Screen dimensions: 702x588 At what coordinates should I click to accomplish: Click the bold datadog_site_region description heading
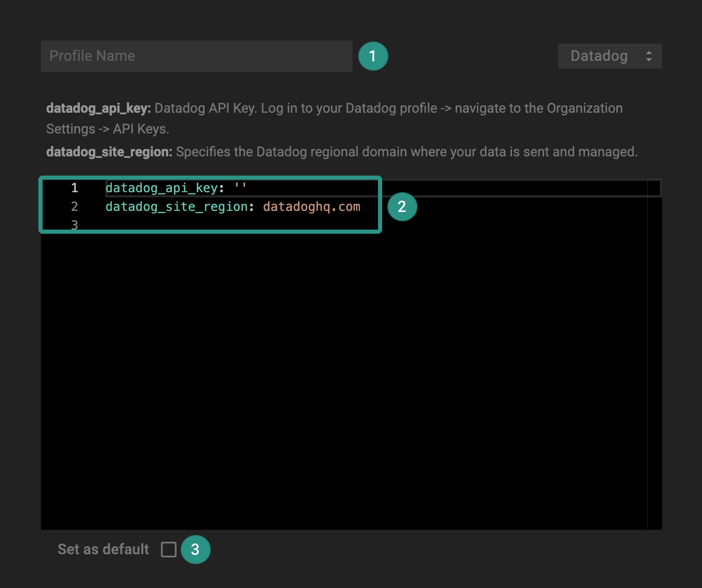[x=109, y=152]
